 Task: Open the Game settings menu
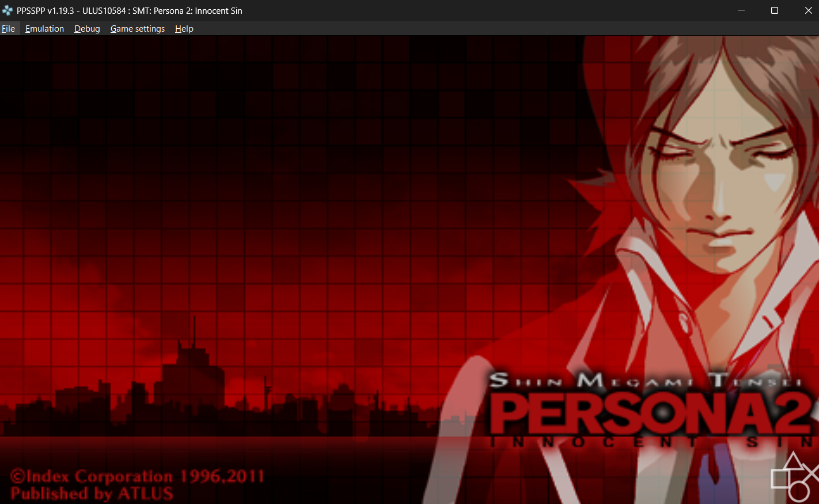pos(138,29)
